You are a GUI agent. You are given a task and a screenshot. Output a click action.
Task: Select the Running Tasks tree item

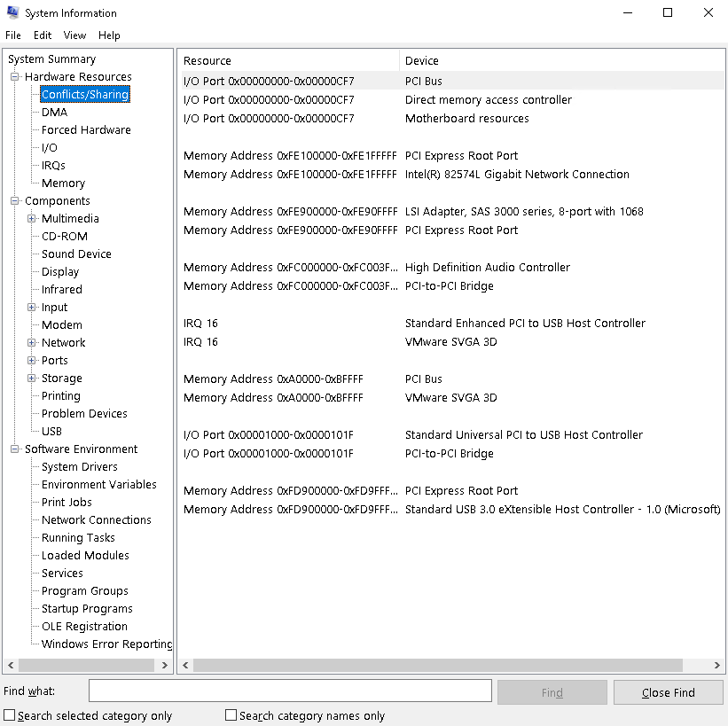click(x=77, y=537)
